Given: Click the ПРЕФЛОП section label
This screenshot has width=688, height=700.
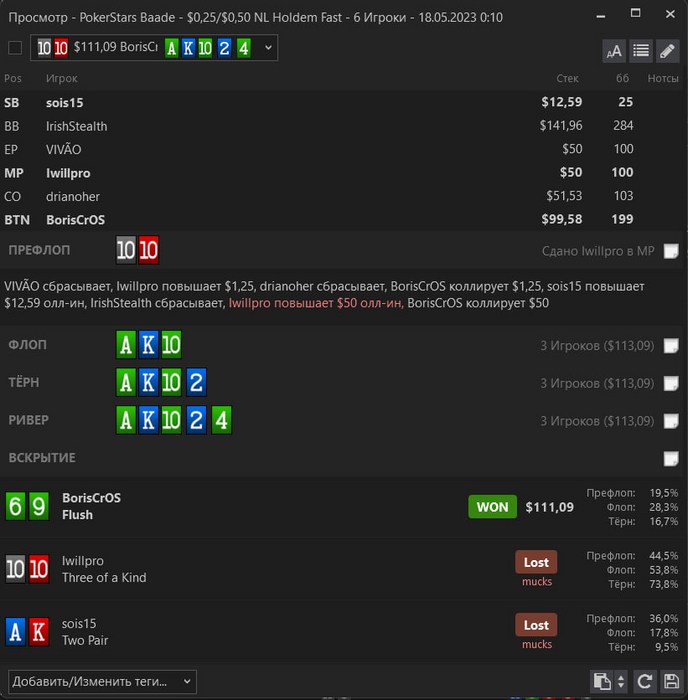Looking at the screenshot, I should (39, 250).
